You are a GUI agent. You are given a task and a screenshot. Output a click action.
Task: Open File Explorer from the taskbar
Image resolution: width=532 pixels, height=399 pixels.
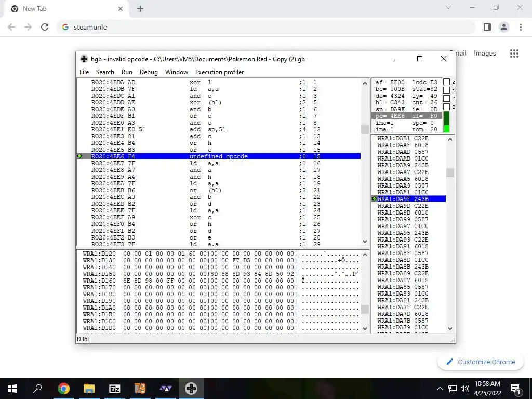(x=89, y=389)
